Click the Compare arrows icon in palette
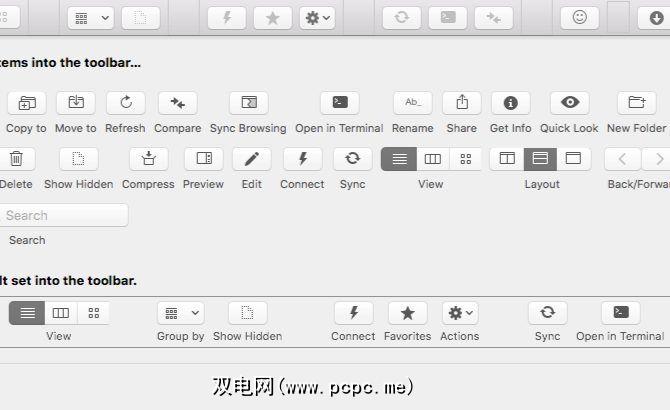Screen dimensions: 670x410 coord(178,103)
